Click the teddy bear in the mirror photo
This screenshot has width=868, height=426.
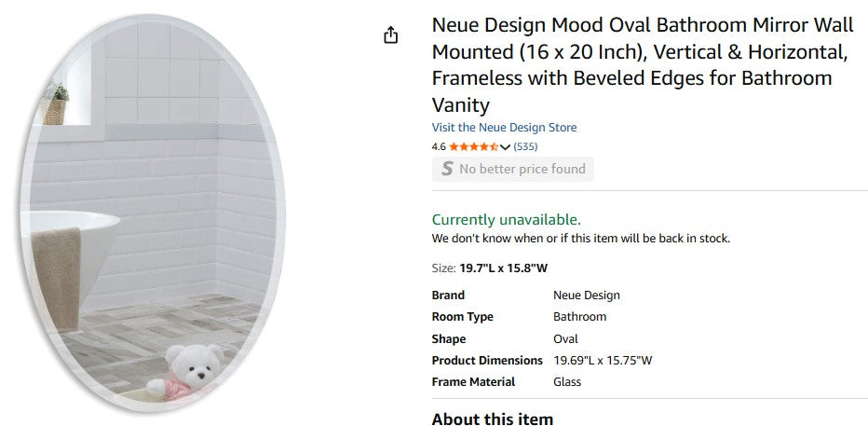[194, 371]
